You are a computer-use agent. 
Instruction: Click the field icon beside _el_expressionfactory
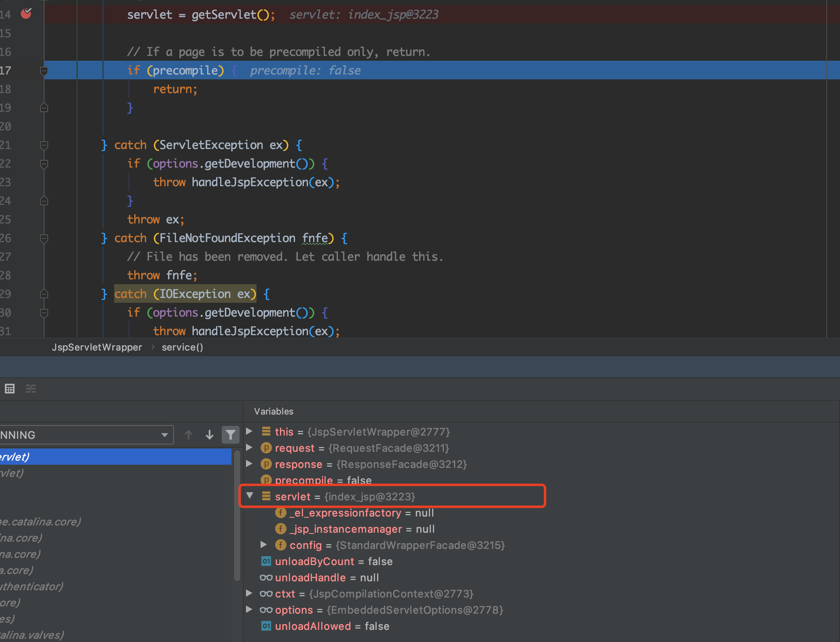point(280,512)
